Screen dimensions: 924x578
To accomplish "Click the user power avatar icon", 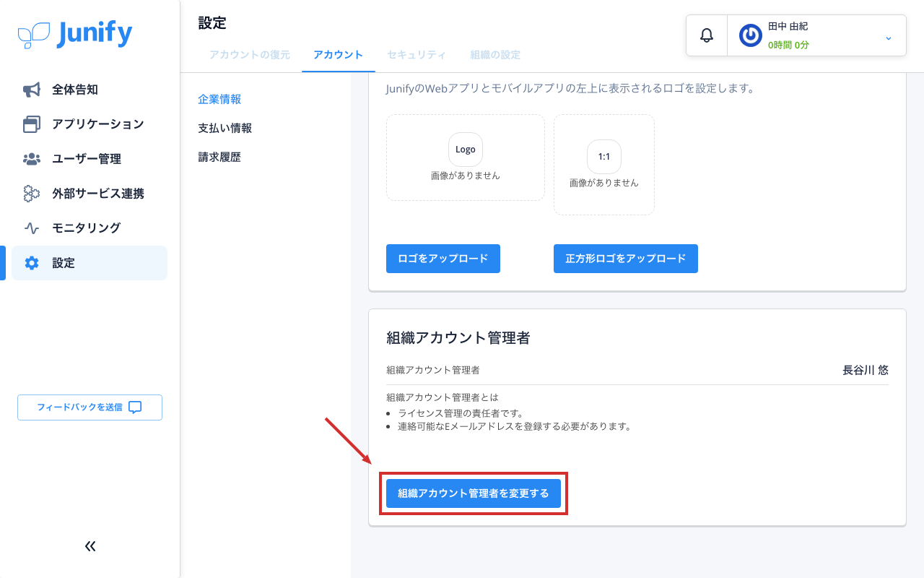I will tap(751, 35).
